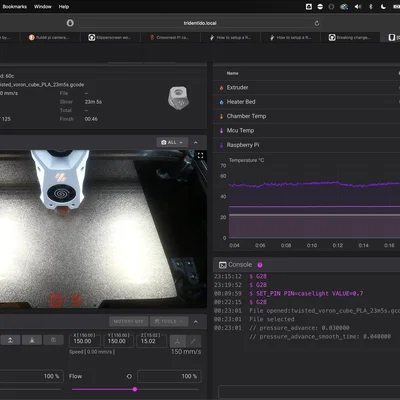
Task: Open the privacy shield icon in browser toolbar
Action: point(70,23)
